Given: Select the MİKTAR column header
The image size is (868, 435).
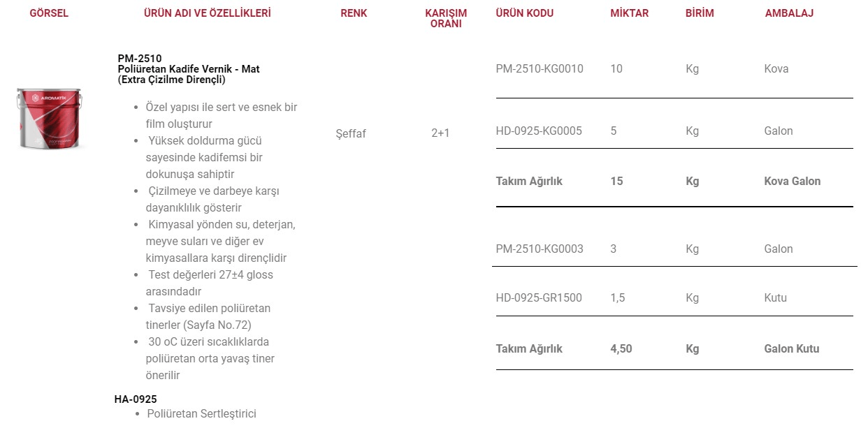Looking at the screenshot, I should pos(629,13).
